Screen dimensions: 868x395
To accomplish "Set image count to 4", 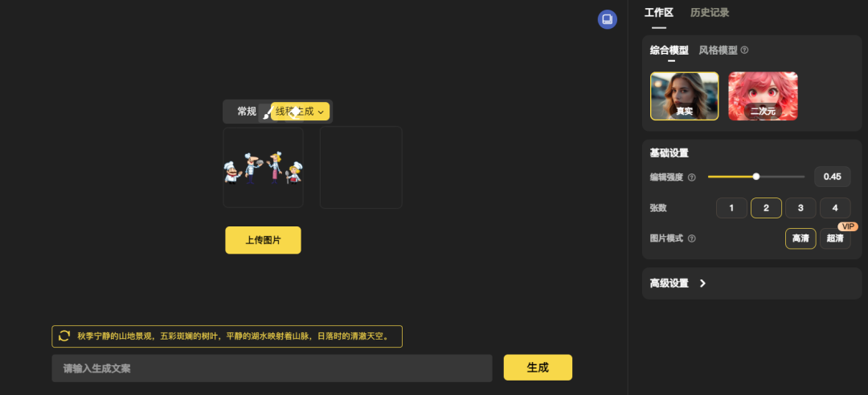I will coord(835,208).
